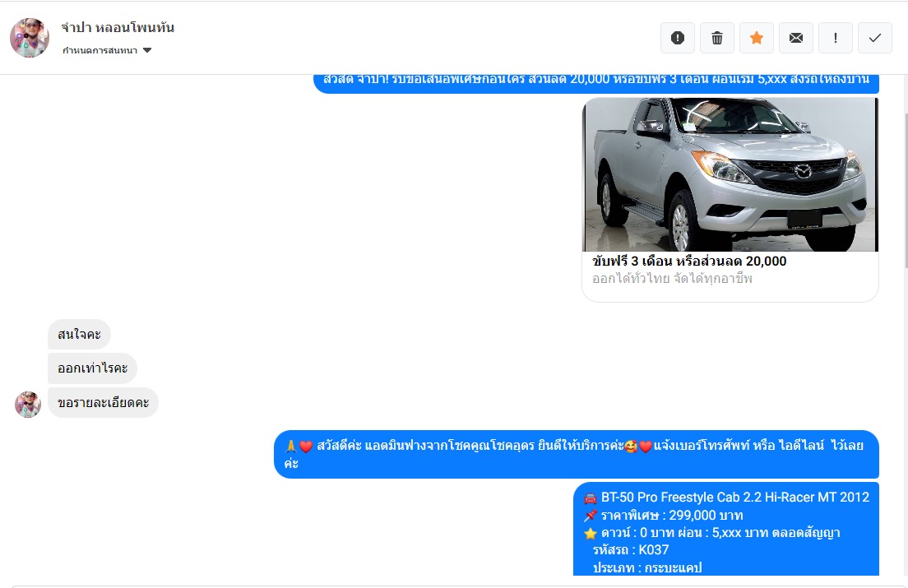Click the car code line รหัสรถ : K037
The width and height of the screenshot is (908, 588).
click(x=631, y=550)
